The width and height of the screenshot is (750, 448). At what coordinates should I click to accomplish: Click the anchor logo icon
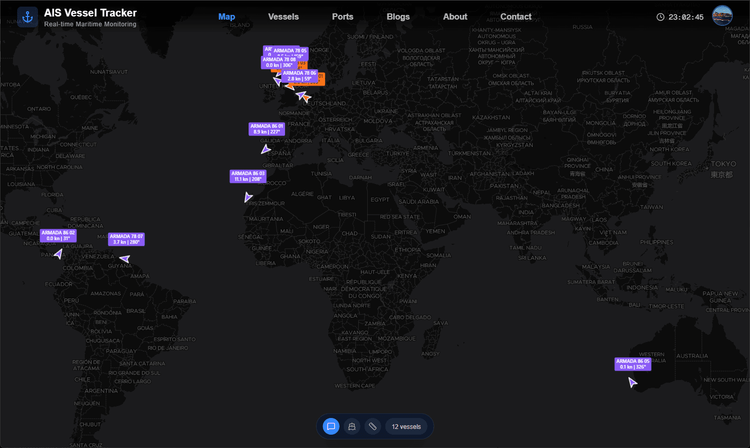pos(27,17)
